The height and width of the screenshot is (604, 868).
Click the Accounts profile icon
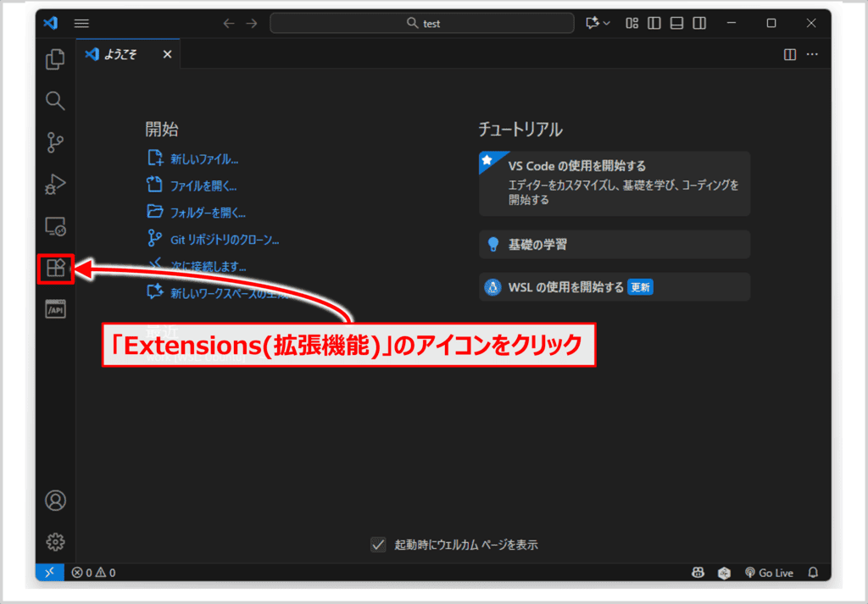click(56, 501)
